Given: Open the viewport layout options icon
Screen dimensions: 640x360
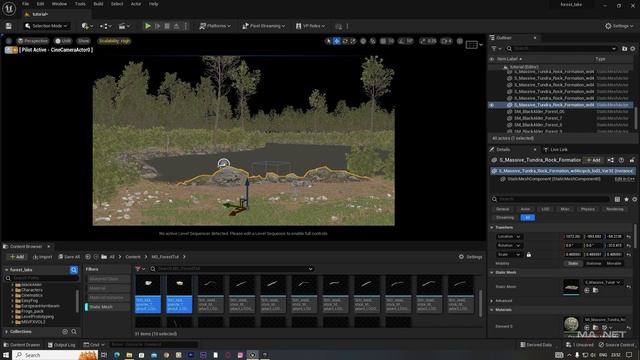Looking at the screenshot, I should click(x=473, y=44).
